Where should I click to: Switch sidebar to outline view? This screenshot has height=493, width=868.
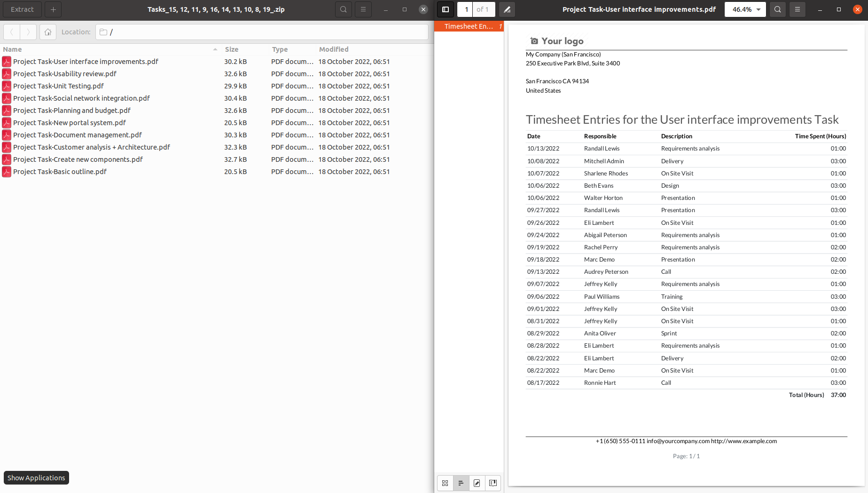tap(461, 483)
